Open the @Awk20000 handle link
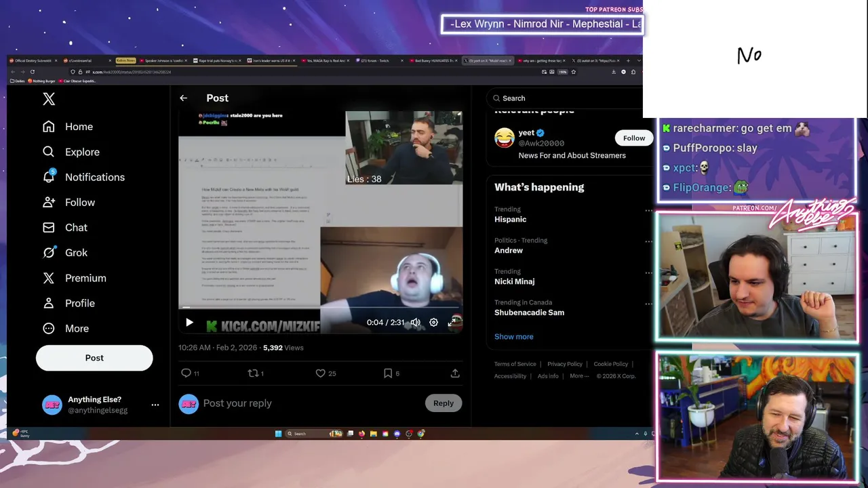This screenshot has width=868, height=488. [x=541, y=144]
